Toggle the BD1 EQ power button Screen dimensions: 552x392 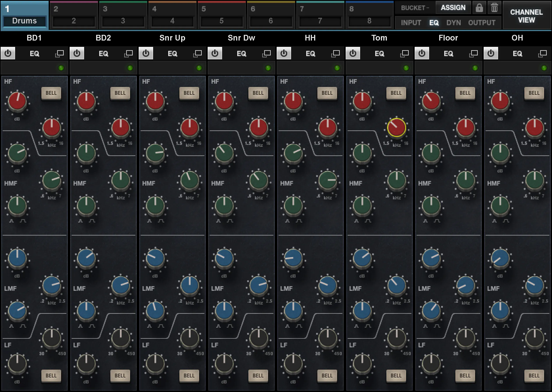coord(8,53)
